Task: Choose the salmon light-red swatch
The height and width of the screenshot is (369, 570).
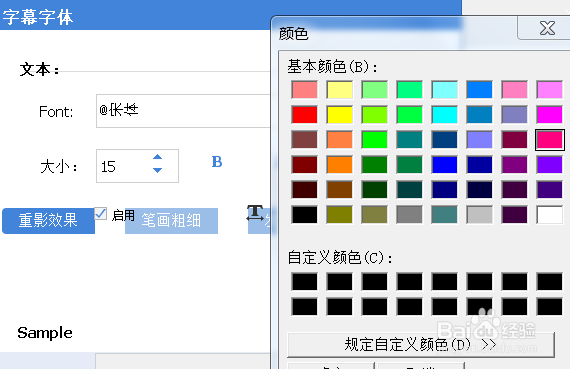Action: click(x=304, y=90)
